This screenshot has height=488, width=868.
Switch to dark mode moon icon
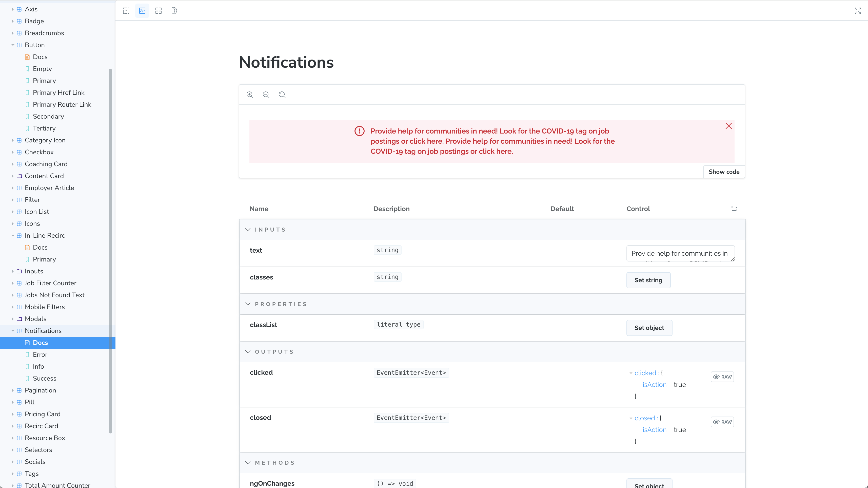[x=174, y=11]
